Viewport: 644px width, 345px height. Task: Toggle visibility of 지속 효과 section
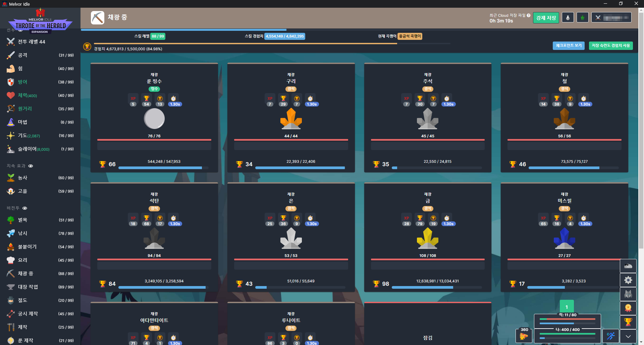click(x=31, y=166)
